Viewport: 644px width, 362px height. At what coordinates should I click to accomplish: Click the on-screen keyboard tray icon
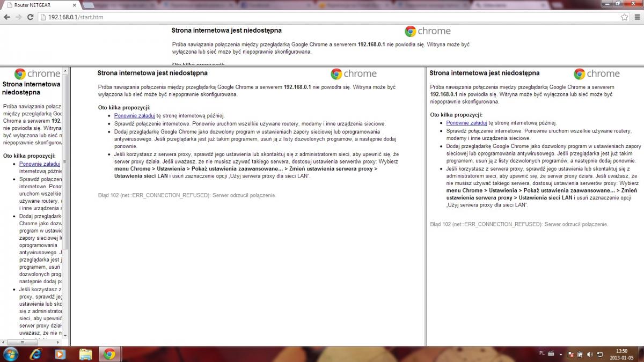(x=551, y=354)
